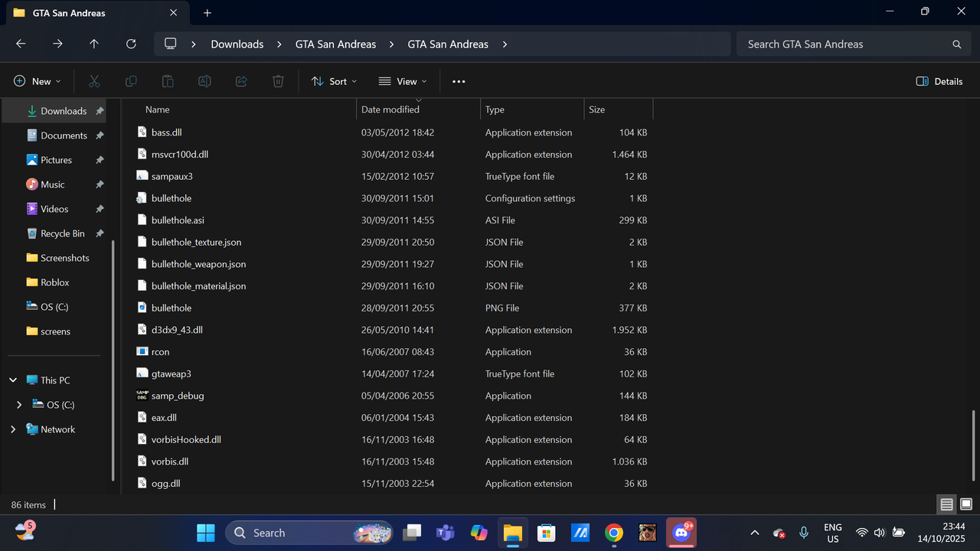Toggle the Details pane
The height and width of the screenshot is (551, 980).
point(939,81)
